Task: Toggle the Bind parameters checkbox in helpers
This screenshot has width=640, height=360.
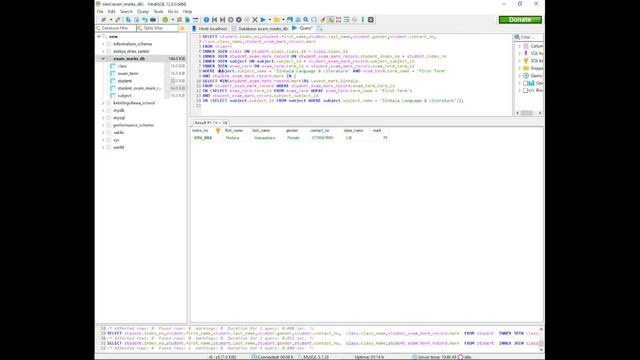Action: point(525,90)
